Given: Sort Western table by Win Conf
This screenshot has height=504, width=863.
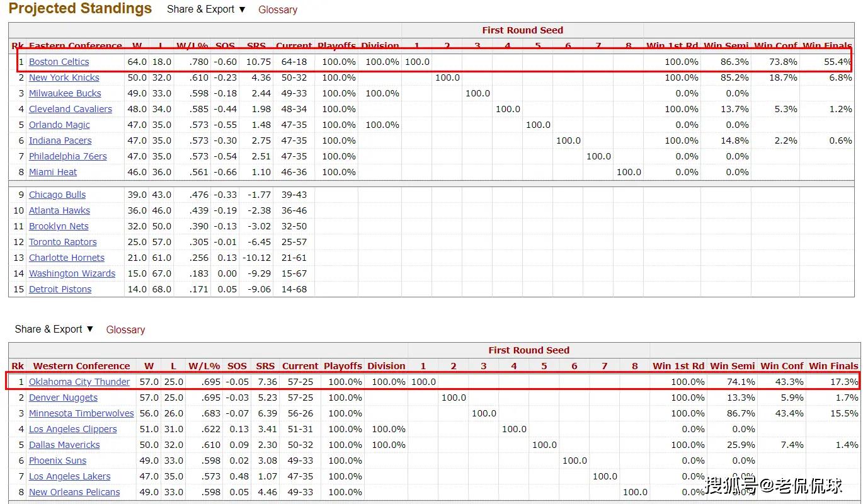Looking at the screenshot, I should (782, 366).
